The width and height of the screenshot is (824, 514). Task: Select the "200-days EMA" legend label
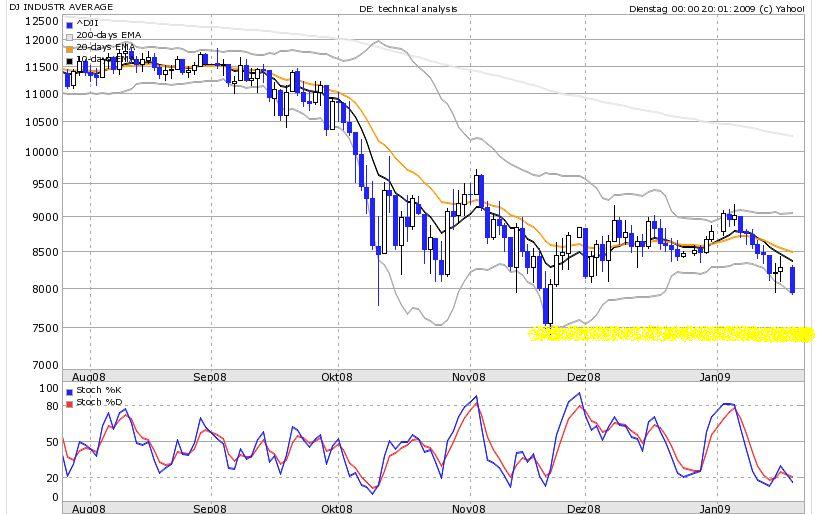(x=109, y=35)
